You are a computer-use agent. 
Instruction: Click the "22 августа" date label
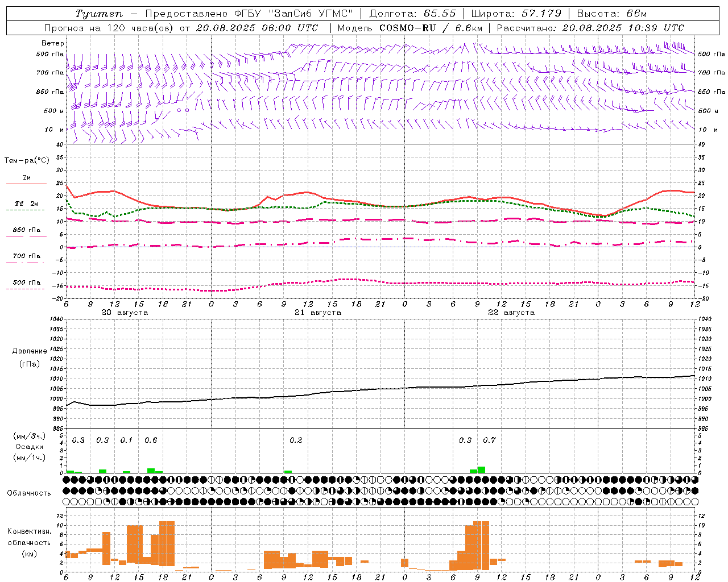coord(511,313)
